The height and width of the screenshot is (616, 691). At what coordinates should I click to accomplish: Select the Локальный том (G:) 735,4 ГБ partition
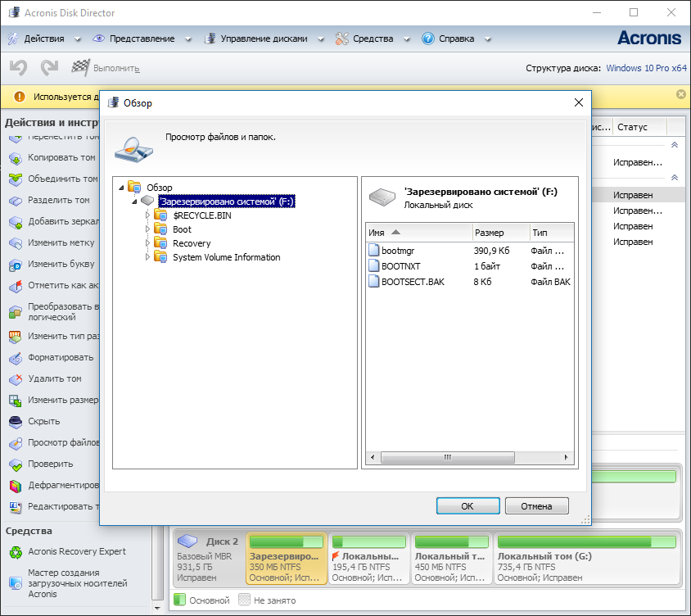coord(587,558)
